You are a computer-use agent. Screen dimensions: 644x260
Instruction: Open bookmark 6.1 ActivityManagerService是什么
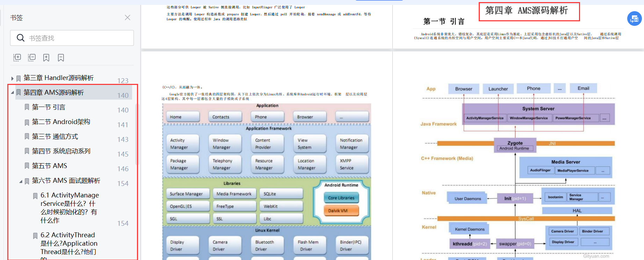point(69,208)
